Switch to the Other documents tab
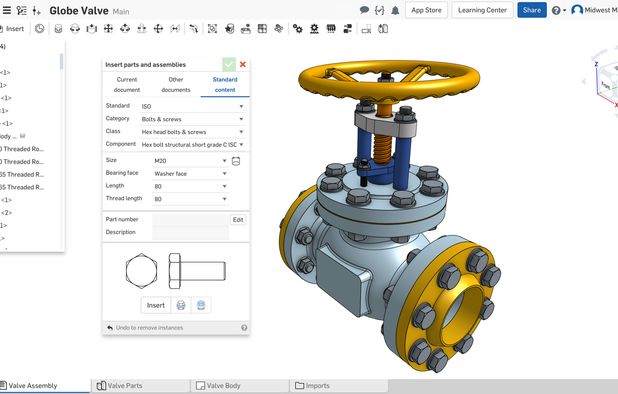The width and height of the screenshot is (618, 394). 176,84
